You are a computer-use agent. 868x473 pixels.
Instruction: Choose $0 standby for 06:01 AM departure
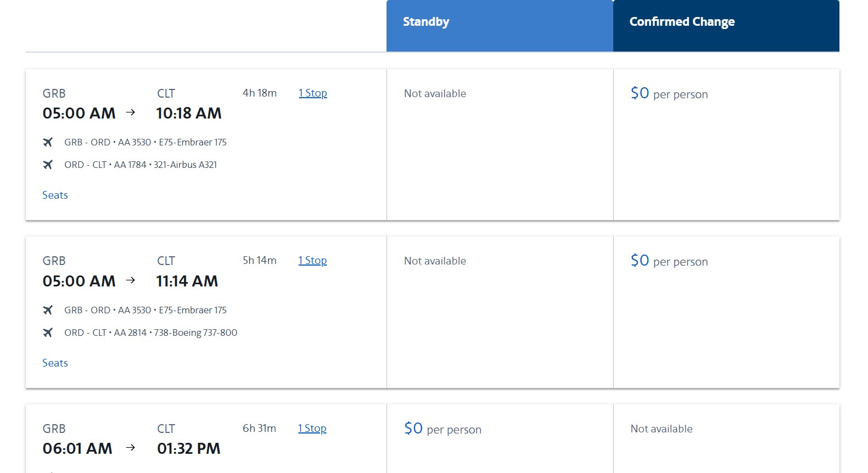[443, 429]
